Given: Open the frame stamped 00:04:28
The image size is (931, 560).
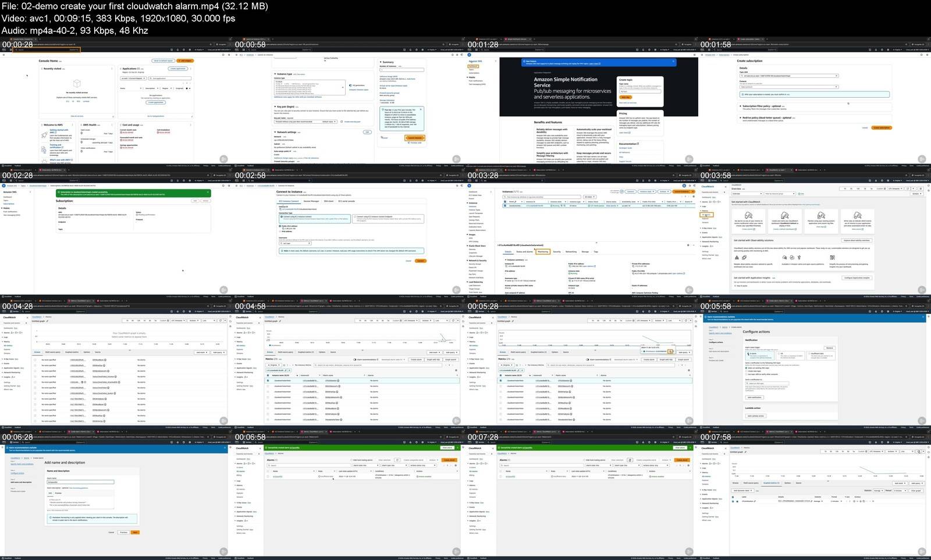Looking at the screenshot, I should pyautogui.click(x=116, y=363).
